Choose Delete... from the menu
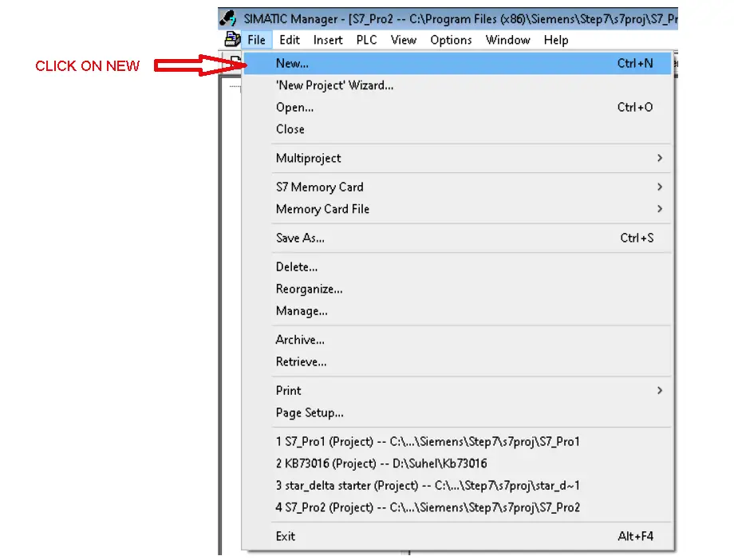Image resolution: width=734 pixels, height=560 pixels. (457, 267)
